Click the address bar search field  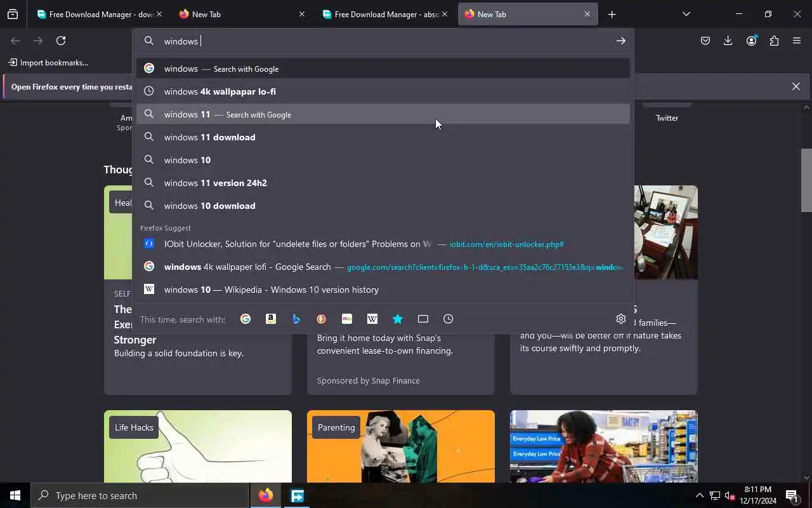point(384,41)
